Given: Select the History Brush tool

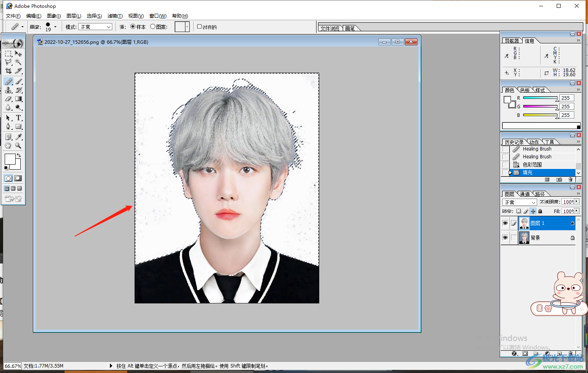Looking at the screenshot, I should (x=18, y=90).
